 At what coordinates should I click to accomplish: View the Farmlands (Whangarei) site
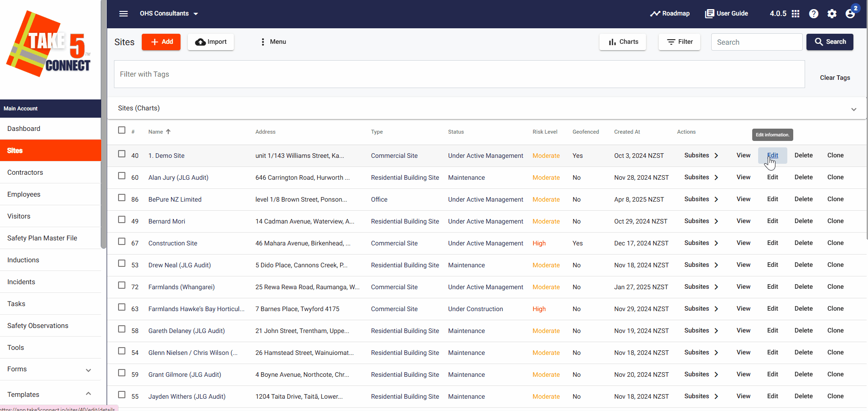click(744, 287)
